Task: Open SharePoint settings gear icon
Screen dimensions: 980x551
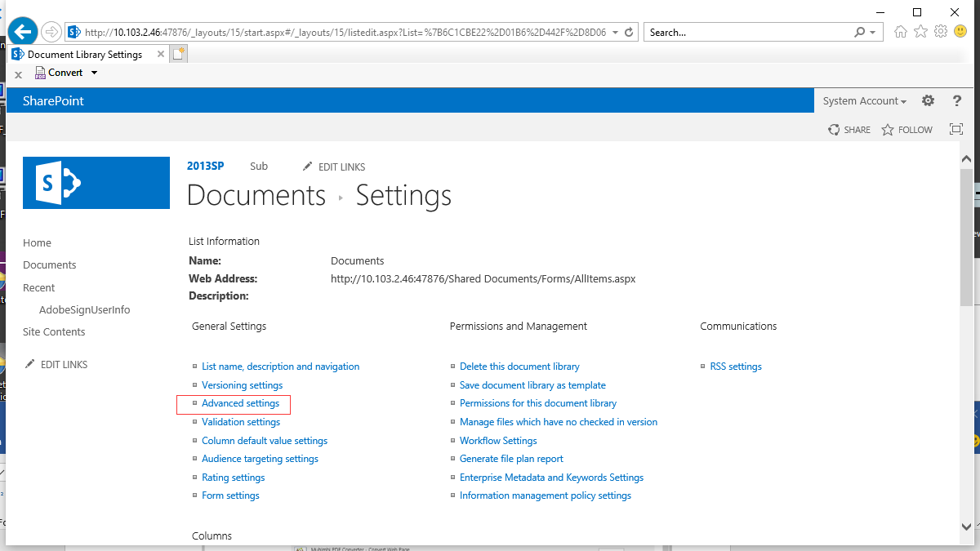Action: pyautogui.click(x=928, y=101)
